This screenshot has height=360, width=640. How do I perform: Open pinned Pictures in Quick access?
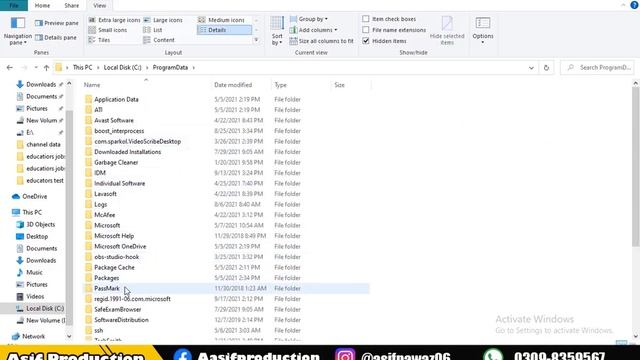coord(37,109)
